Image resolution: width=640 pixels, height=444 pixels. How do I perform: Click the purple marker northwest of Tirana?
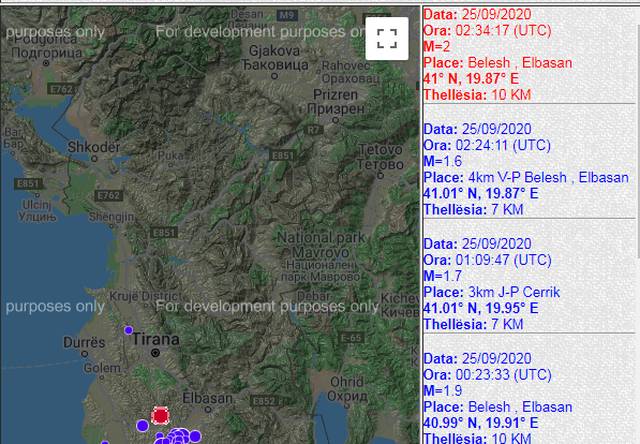pos(129,330)
